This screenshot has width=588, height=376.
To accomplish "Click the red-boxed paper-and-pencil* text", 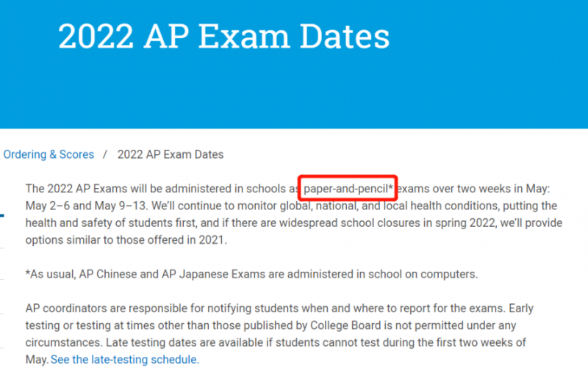I will pos(348,189).
